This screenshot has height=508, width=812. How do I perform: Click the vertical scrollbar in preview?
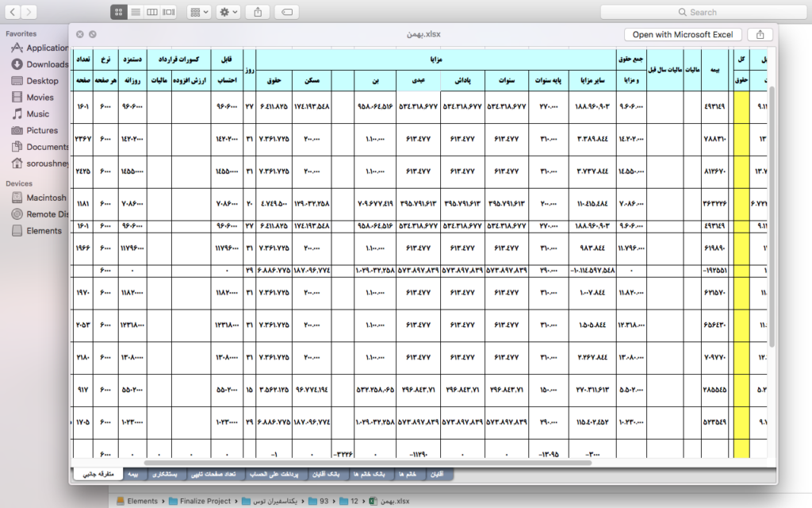pyautogui.click(x=772, y=214)
